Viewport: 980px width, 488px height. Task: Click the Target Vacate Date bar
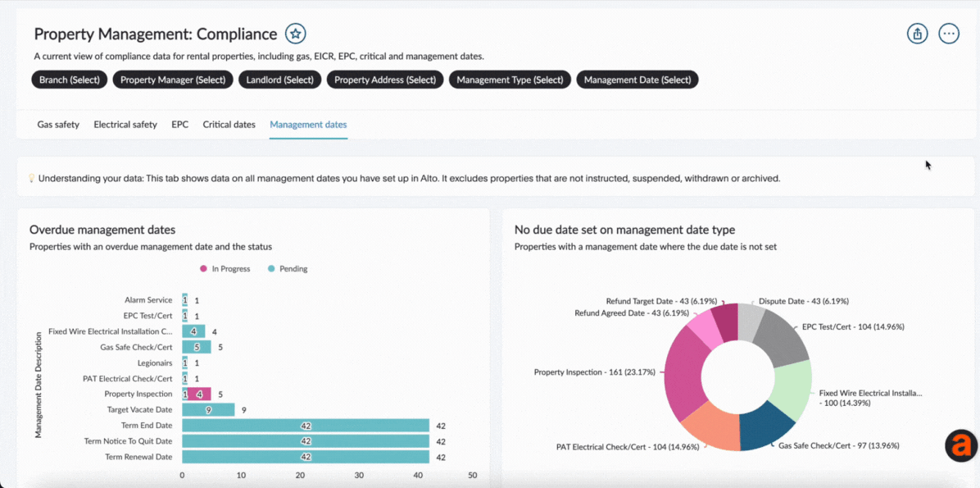(x=208, y=410)
